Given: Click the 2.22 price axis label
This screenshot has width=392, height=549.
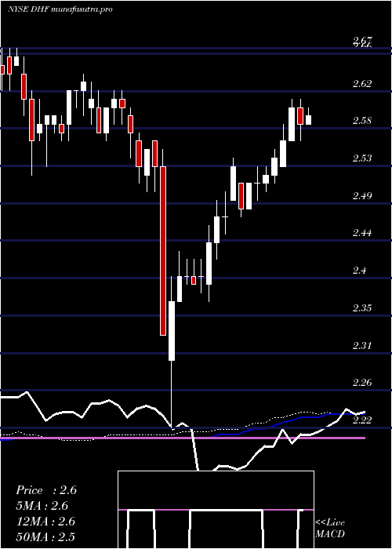Looking at the screenshot, I should [362, 420].
